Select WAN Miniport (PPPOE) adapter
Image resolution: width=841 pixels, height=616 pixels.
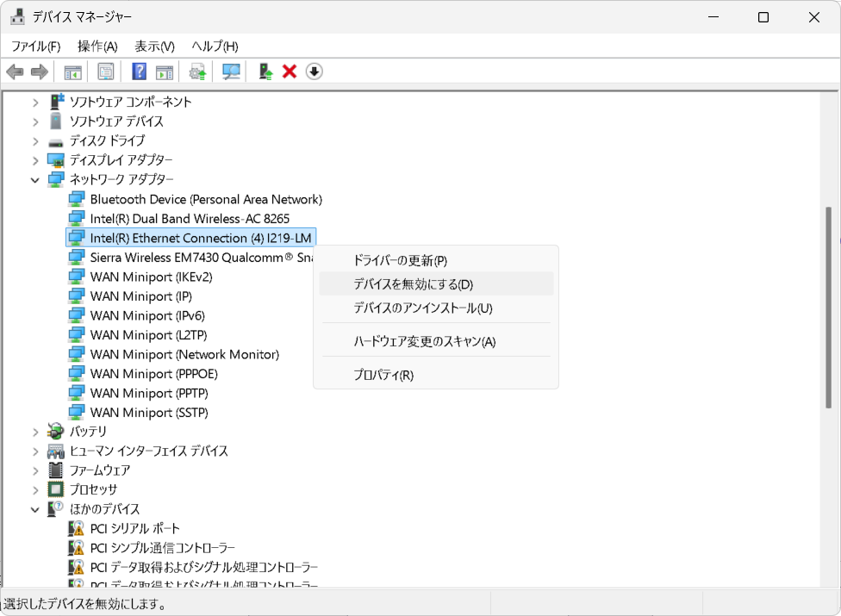(153, 374)
